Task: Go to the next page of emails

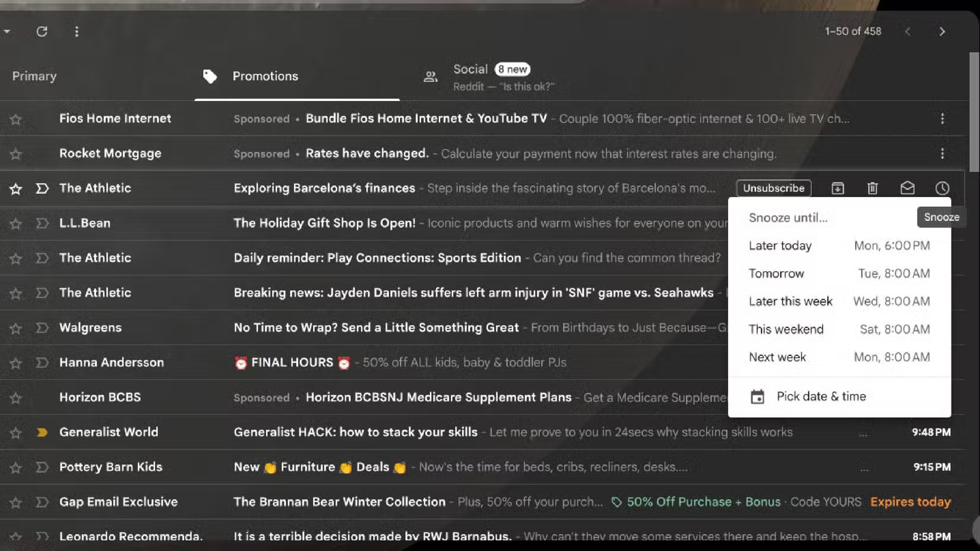Action: (x=942, y=31)
